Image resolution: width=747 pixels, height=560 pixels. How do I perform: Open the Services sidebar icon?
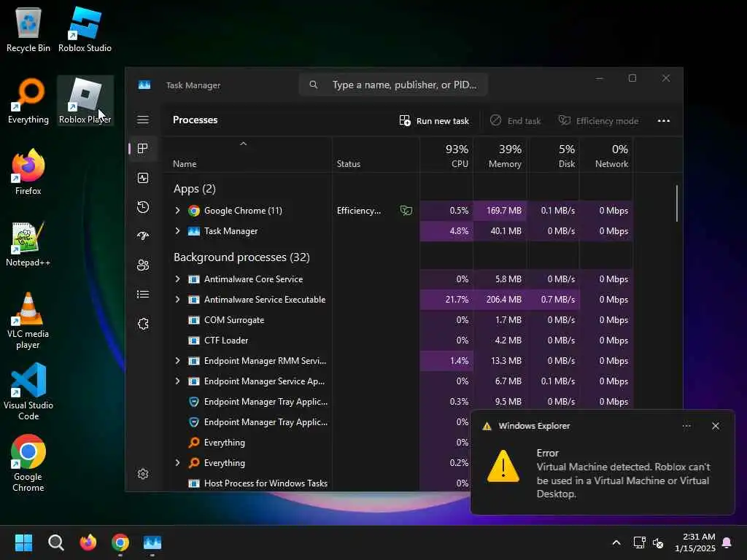[143, 324]
